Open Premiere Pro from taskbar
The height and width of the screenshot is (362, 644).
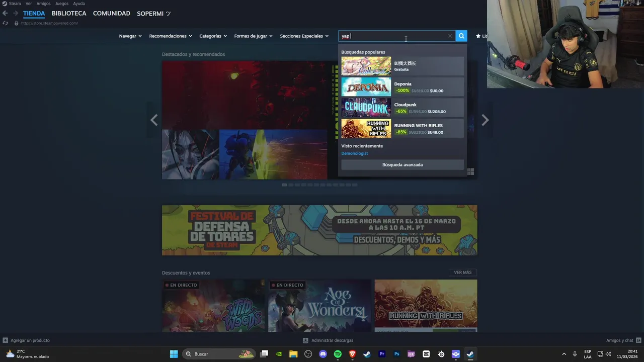(x=382, y=354)
